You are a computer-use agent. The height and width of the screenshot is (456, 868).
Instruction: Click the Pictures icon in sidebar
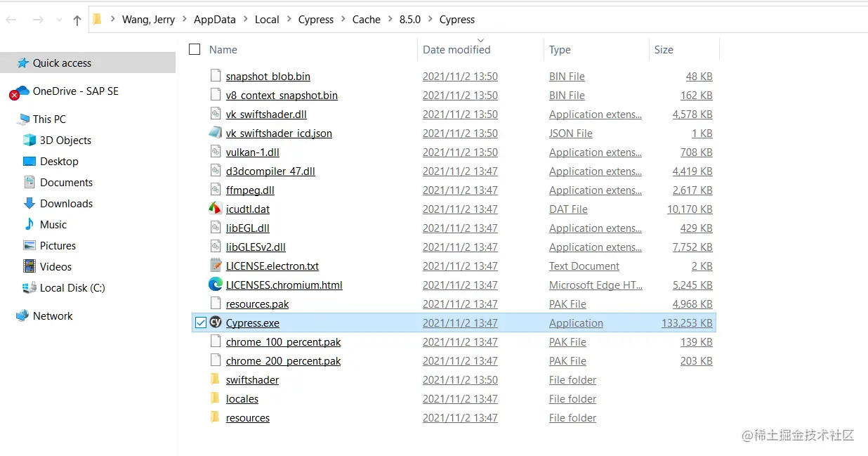[x=29, y=245]
